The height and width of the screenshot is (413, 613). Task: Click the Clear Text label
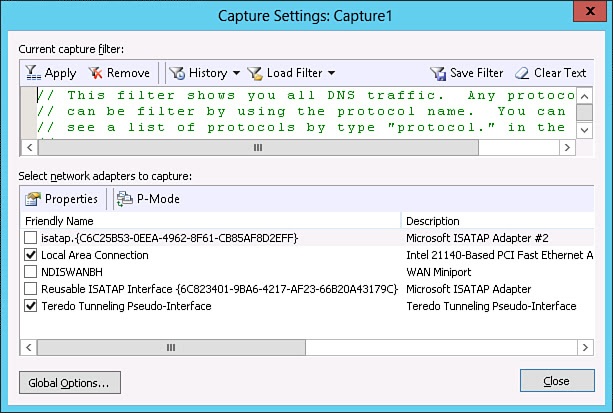pos(560,73)
